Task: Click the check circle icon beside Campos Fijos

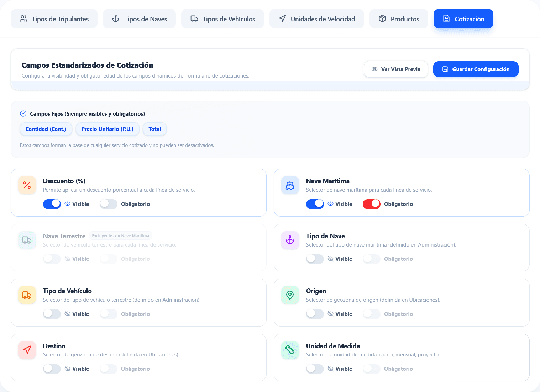Action: [23, 113]
